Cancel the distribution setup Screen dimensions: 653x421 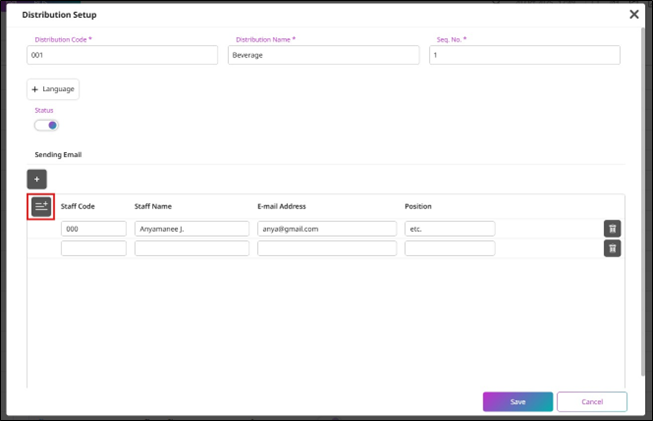point(592,401)
